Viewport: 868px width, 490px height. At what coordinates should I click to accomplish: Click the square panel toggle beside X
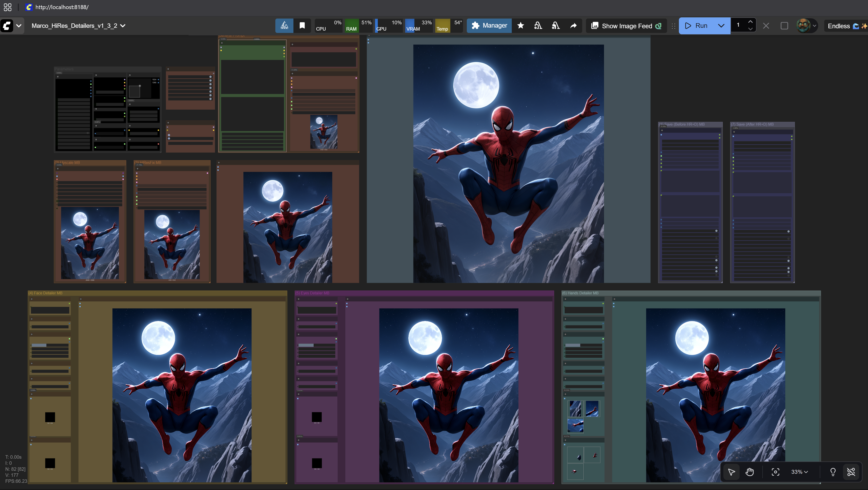(x=784, y=25)
